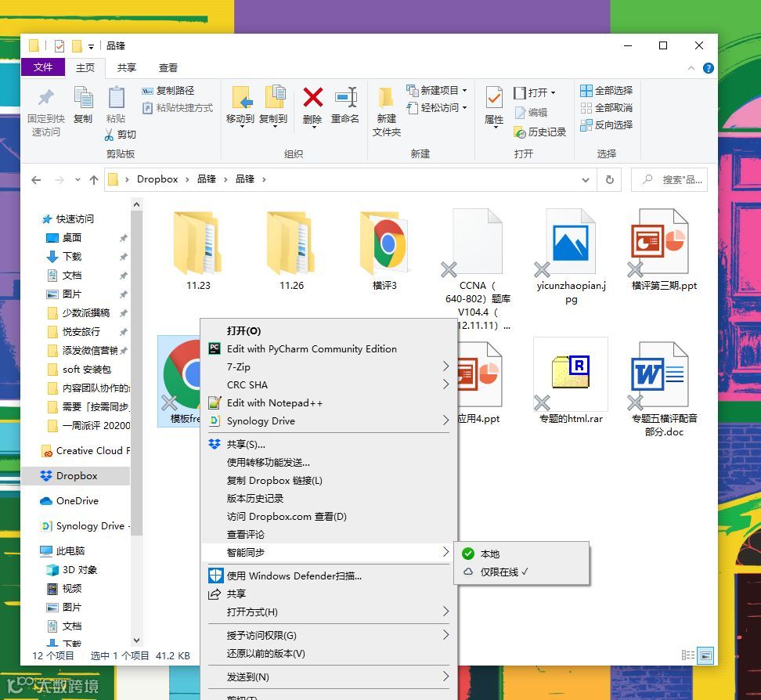Expand the address bar history dropdown
761x700 pixels.
[586, 180]
